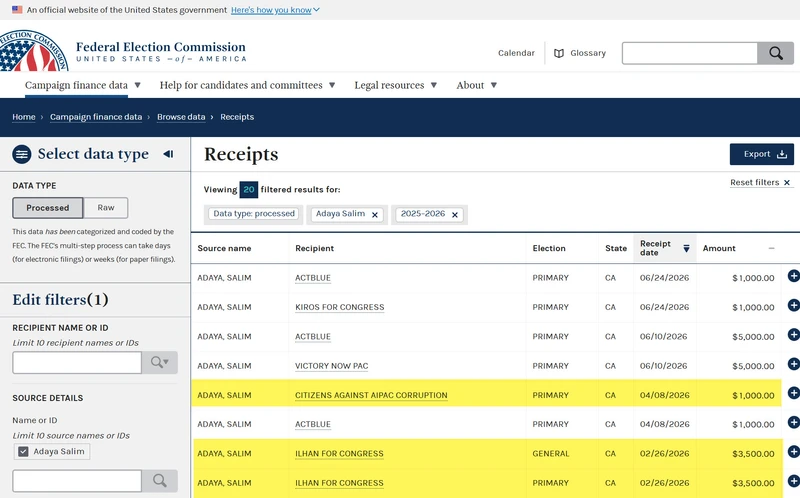Open Help for candidates and committees menu
The height and width of the screenshot is (498, 800).
click(x=247, y=85)
